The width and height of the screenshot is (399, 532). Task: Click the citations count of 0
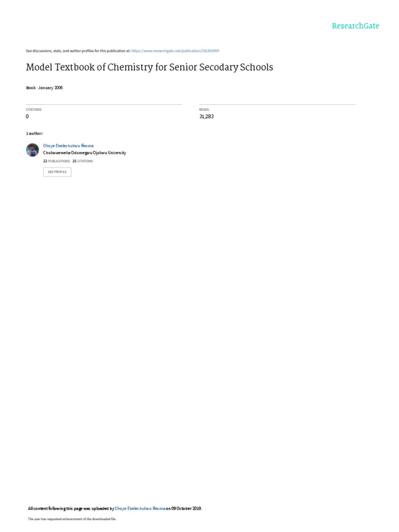click(27, 116)
